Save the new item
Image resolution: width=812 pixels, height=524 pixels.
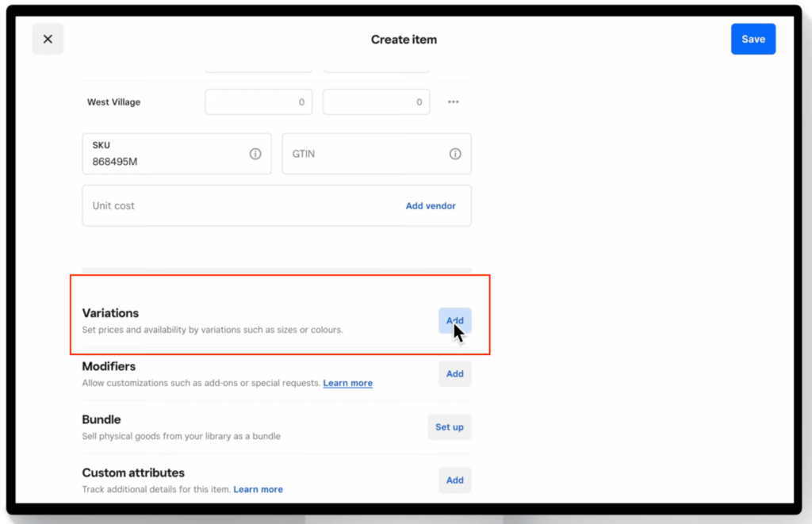[753, 38]
